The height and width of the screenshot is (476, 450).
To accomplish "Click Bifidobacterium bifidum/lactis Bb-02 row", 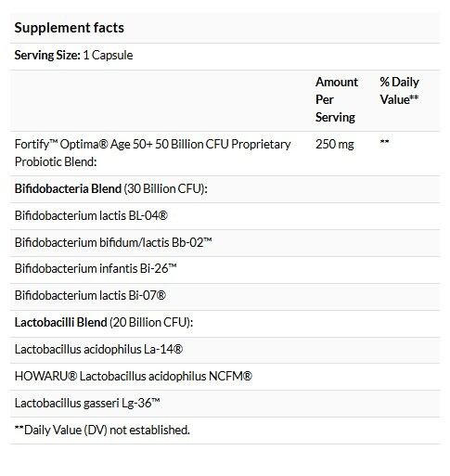I will point(225,243).
